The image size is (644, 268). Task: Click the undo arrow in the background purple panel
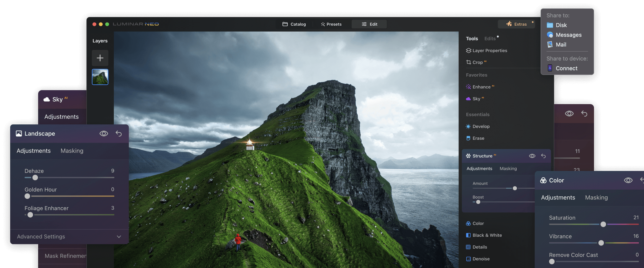(x=584, y=113)
